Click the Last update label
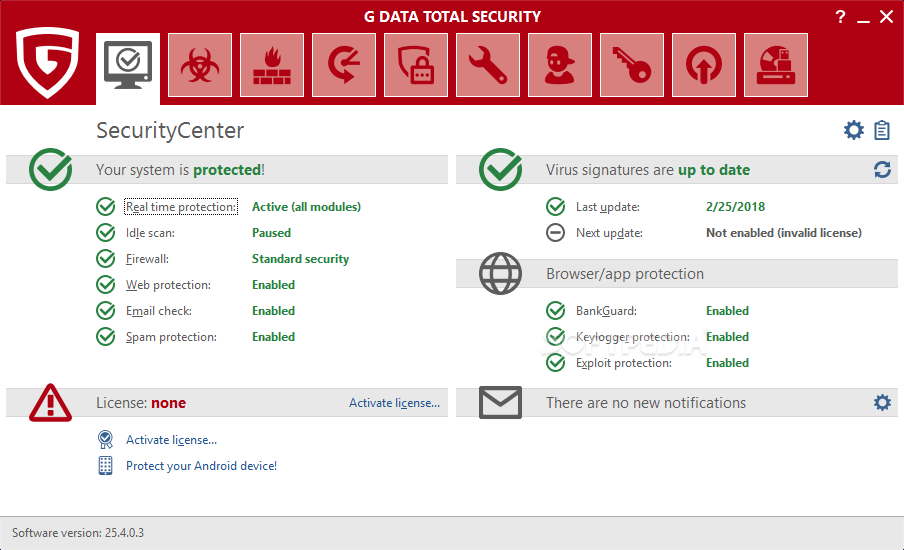 click(608, 207)
